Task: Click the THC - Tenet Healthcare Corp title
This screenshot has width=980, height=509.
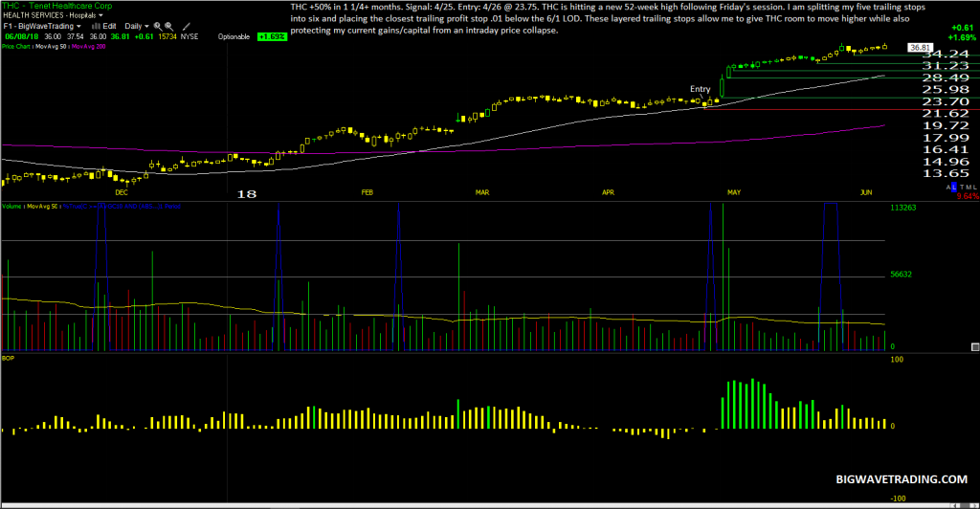Action: (x=57, y=6)
